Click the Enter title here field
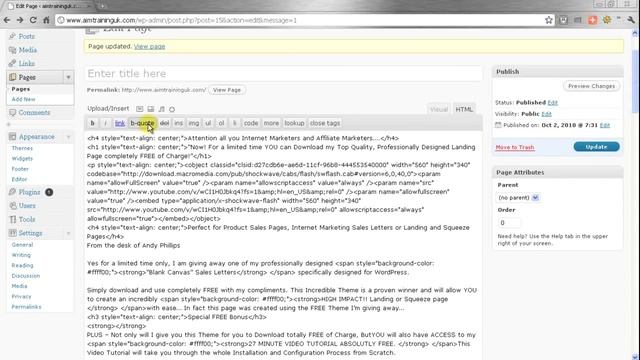The image size is (640, 360). coord(283,73)
